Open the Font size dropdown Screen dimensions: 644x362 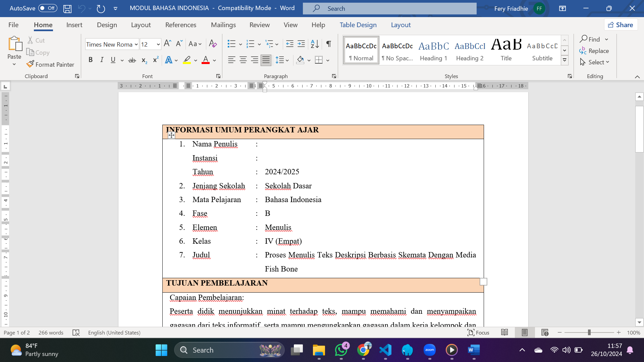click(157, 43)
